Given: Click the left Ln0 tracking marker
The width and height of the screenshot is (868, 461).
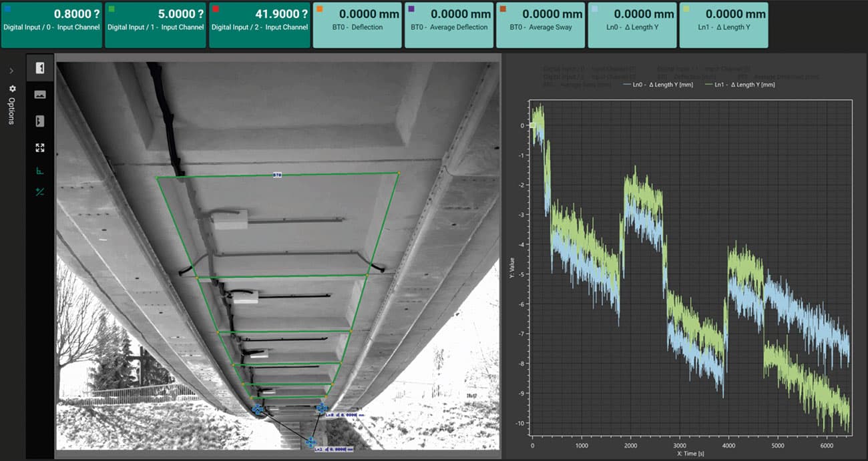Looking at the screenshot, I should 258,410.
